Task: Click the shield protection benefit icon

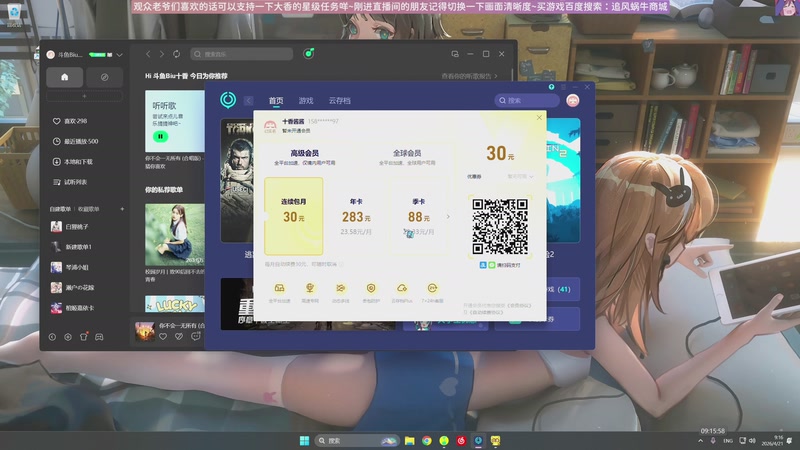Action: click(371, 288)
